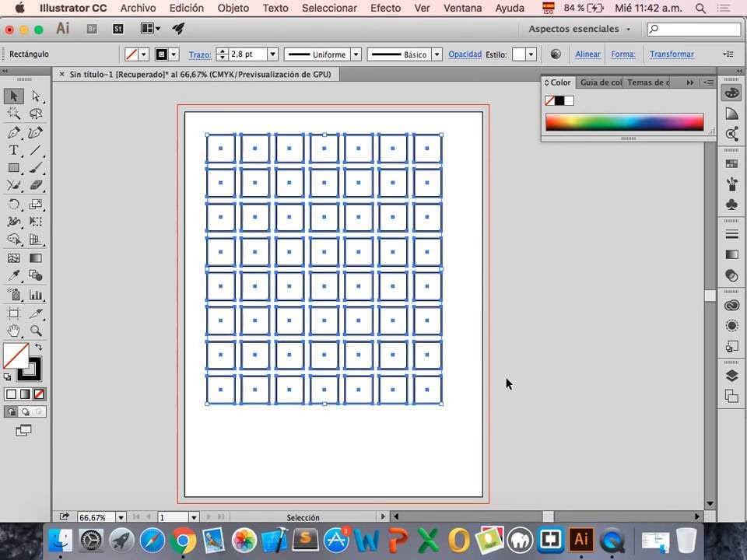Screen dimensions: 747x560
Task: Select the Symbol Sprayer tool
Action: [x=13, y=295]
